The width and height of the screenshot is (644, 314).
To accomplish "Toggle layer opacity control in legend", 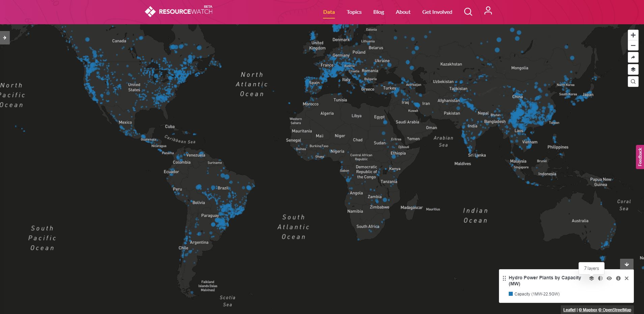I will [x=600, y=278].
